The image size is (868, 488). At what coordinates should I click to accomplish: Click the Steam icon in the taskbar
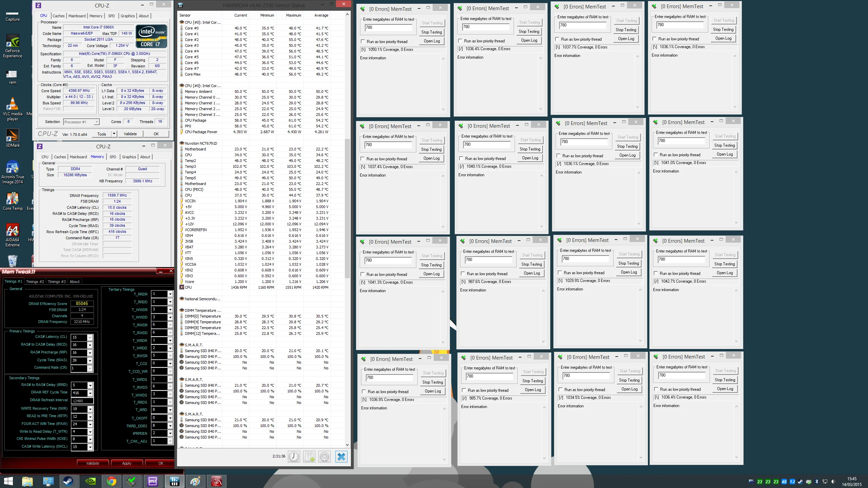click(68, 481)
